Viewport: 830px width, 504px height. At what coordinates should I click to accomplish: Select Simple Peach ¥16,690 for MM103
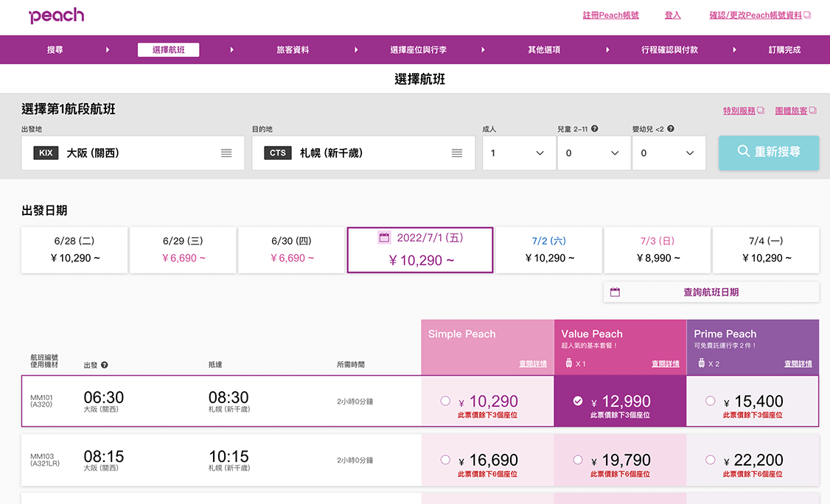[x=446, y=460]
